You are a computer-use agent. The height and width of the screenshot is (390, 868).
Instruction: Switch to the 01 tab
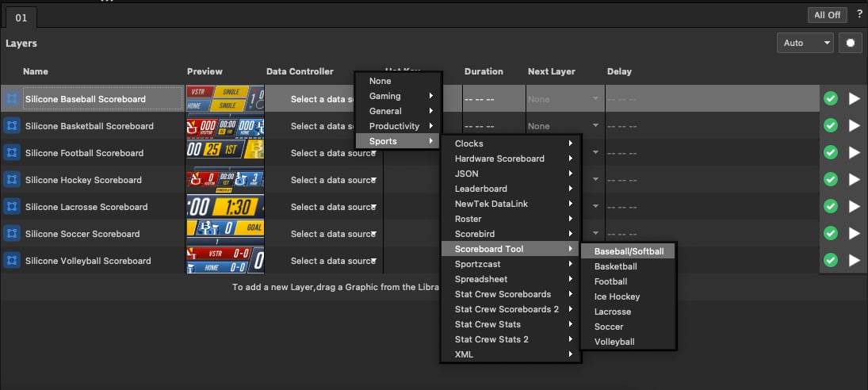click(x=21, y=17)
